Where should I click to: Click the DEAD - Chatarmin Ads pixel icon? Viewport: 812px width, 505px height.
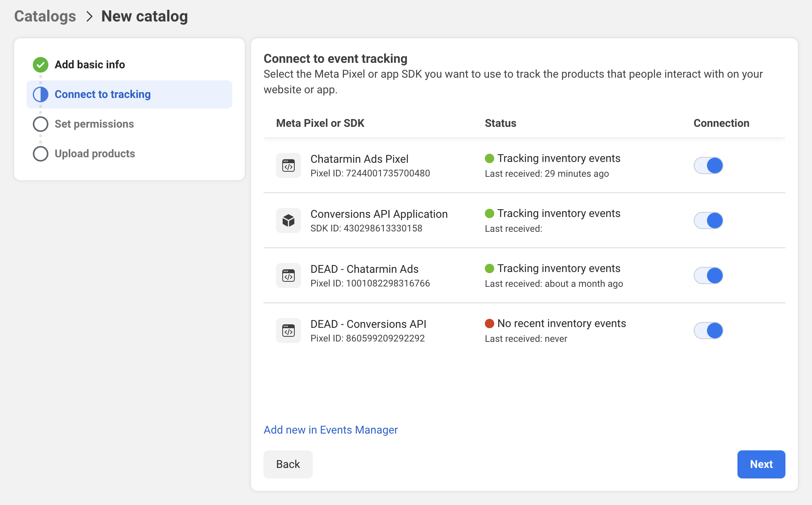(288, 276)
